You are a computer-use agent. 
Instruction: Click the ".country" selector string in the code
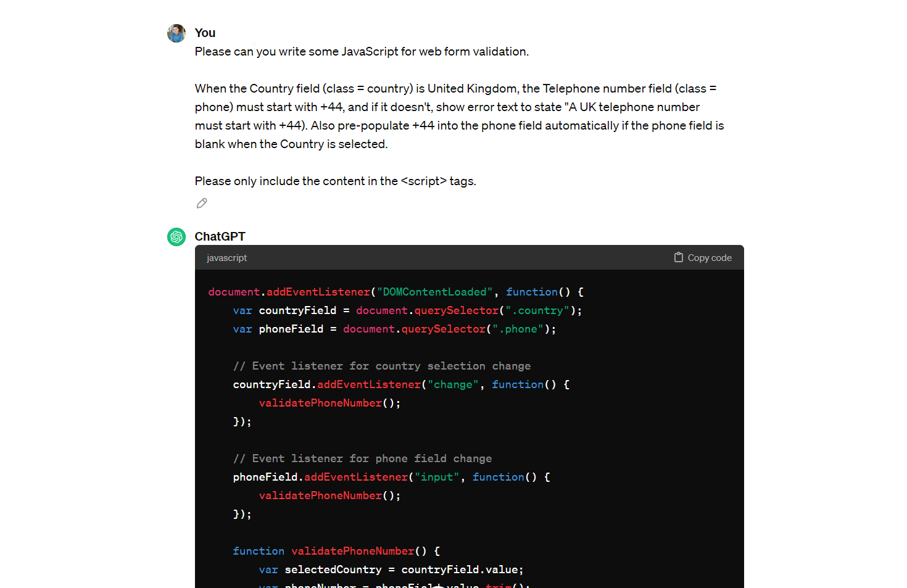(x=537, y=310)
